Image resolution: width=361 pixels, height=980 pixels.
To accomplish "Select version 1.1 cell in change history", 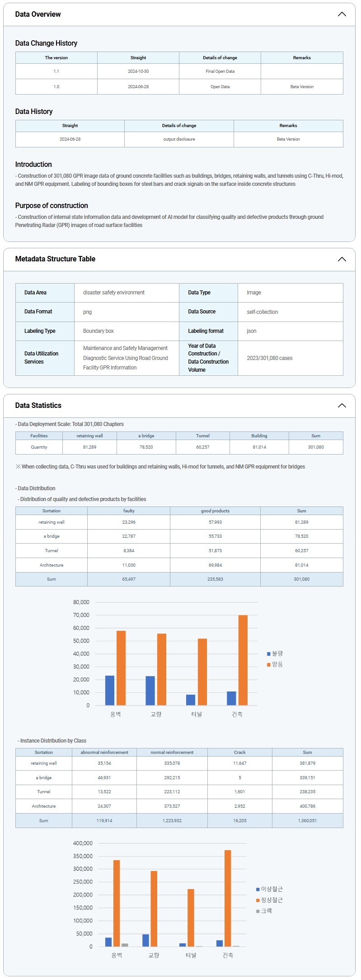I will pyautogui.click(x=56, y=71).
